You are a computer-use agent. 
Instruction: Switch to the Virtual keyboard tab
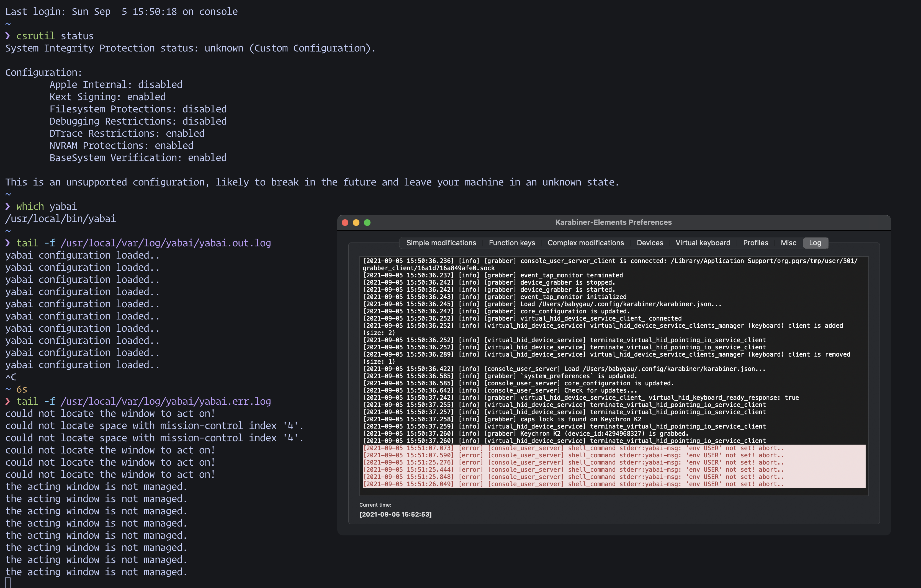coord(703,243)
